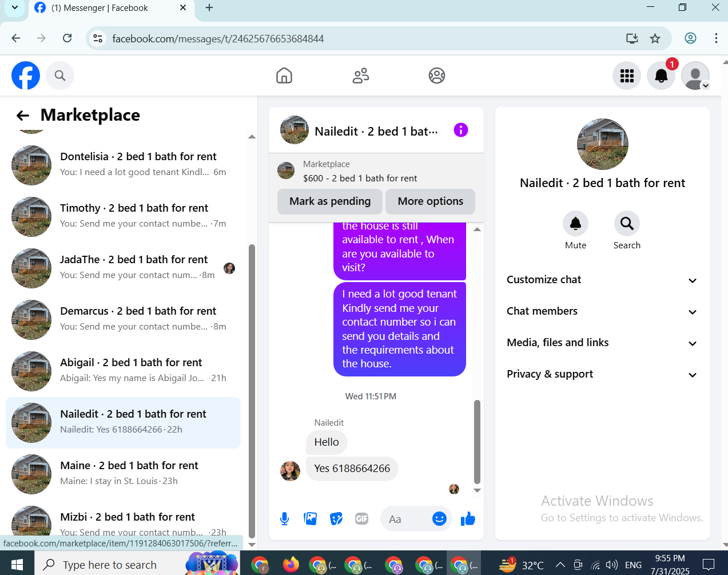Screen dimensions: 728x575
Task: Open the account profile avatar menu
Action: (x=695, y=76)
